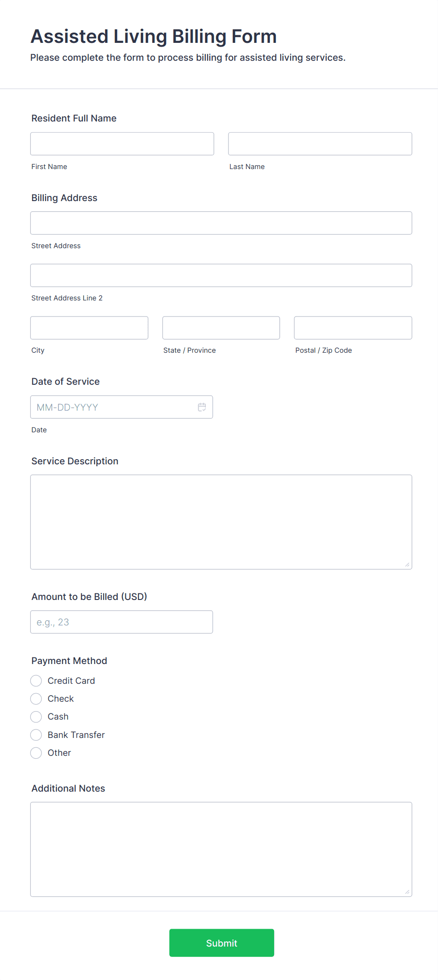Focus the First Name input field
The height and width of the screenshot is (980, 438).
coord(122,144)
